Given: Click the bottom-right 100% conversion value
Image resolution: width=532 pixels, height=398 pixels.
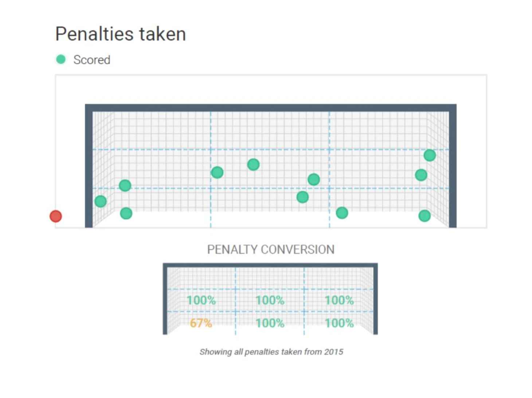Looking at the screenshot, I should (339, 323).
